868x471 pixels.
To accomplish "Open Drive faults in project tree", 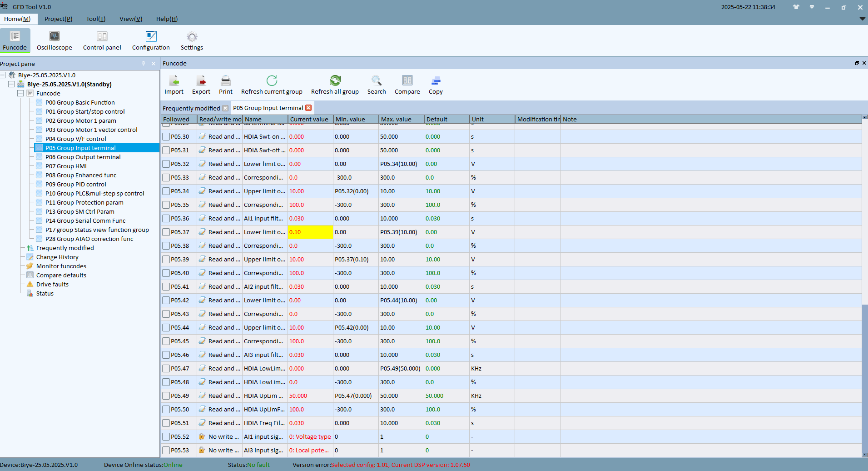I will 52,284.
